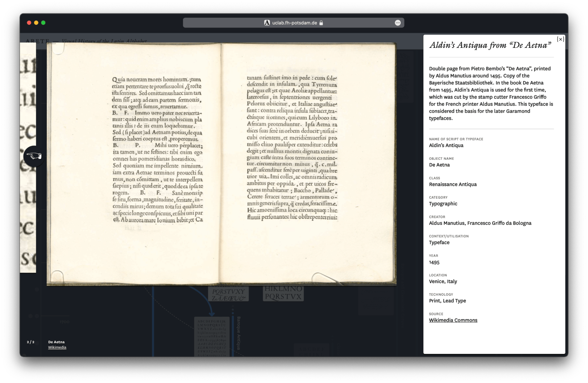Close the detail panel with {×}
This screenshot has height=383, width=588.
point(560,39)
